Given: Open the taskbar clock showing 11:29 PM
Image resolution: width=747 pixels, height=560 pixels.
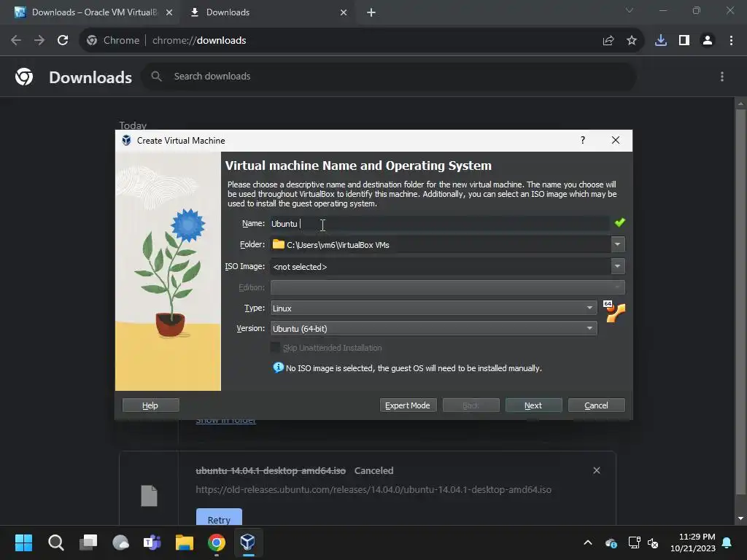Looking at the screenshot, I should pyautogui.click(x=693, y=542).
